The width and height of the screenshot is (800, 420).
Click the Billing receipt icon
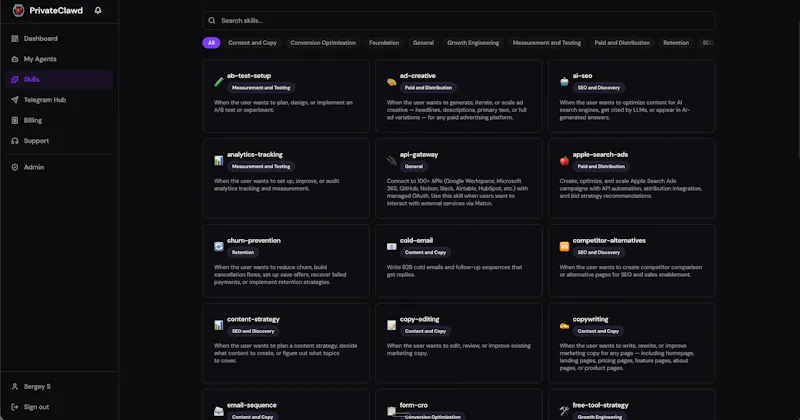pyautogui.click(x=15, y=120)
